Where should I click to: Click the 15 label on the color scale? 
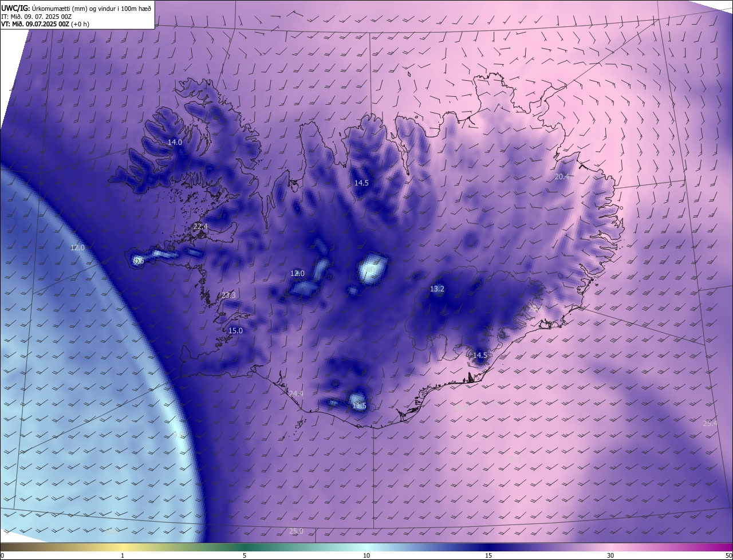[x=488, y=555]
